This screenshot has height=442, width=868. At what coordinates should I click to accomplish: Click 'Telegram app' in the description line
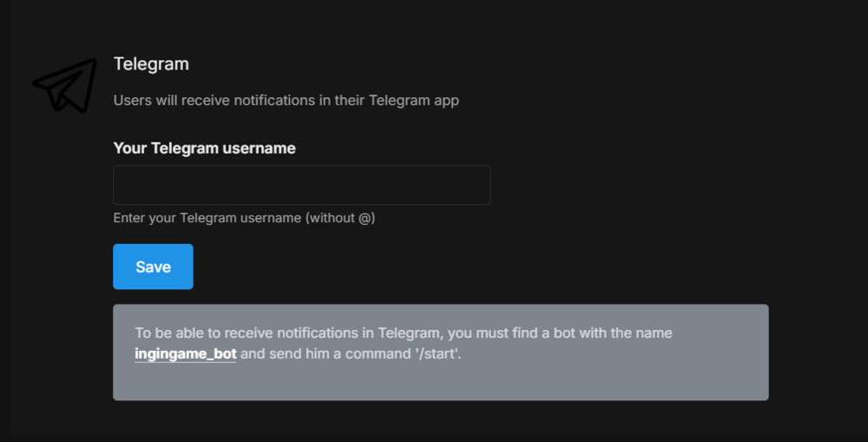pos(414,100)
